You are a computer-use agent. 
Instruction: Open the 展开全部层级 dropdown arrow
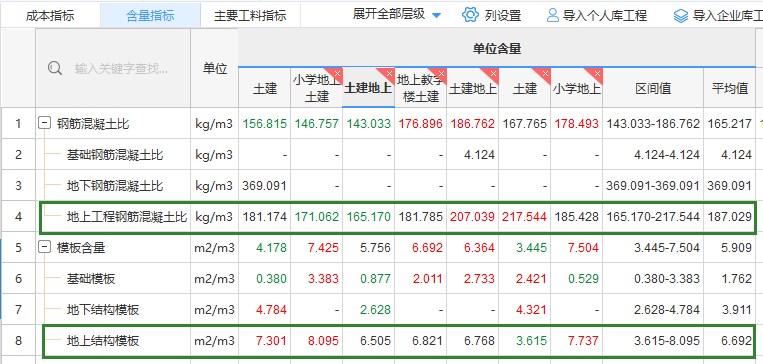436,16
